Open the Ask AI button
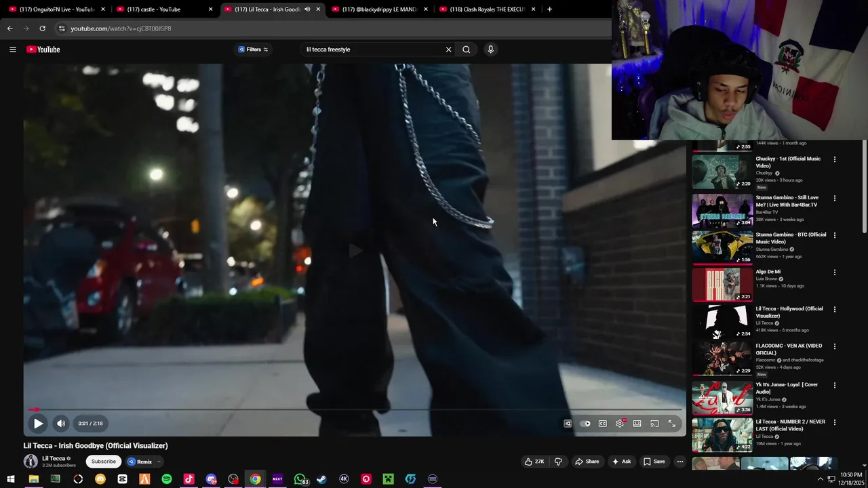The height and width of the screenshot is (488, 868). 621,462
